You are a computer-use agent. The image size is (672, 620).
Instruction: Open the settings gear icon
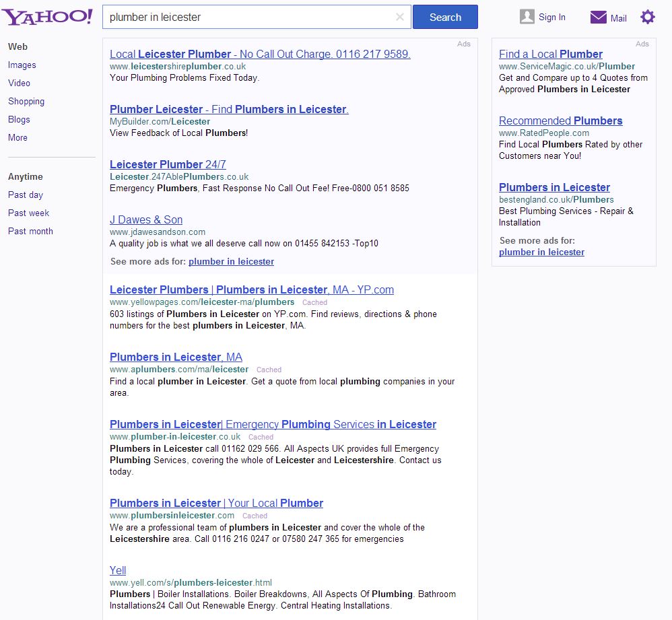[x=647, y=18]
